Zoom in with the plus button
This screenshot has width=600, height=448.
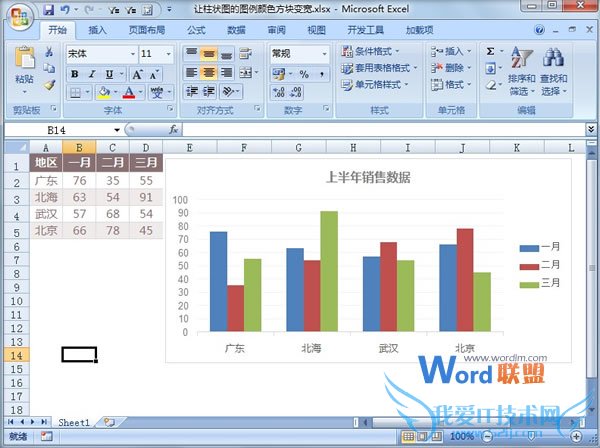(x=576, y=436)
